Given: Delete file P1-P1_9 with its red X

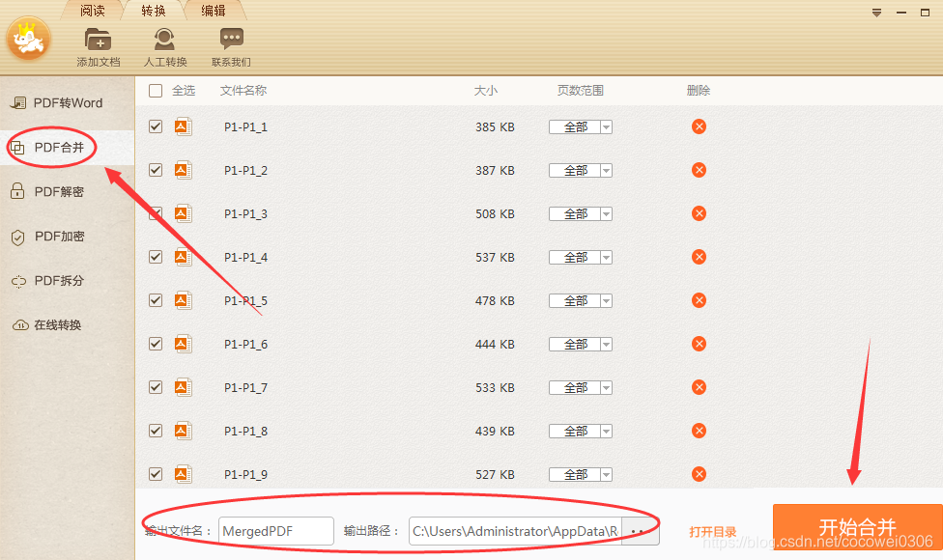Looking at the screenshot, I should coord(699,474).
